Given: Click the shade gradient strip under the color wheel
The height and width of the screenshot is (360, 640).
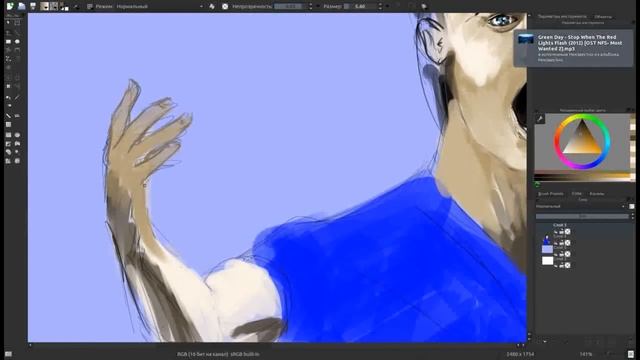Looking at the screenshot, I should (x=582, y=177).
